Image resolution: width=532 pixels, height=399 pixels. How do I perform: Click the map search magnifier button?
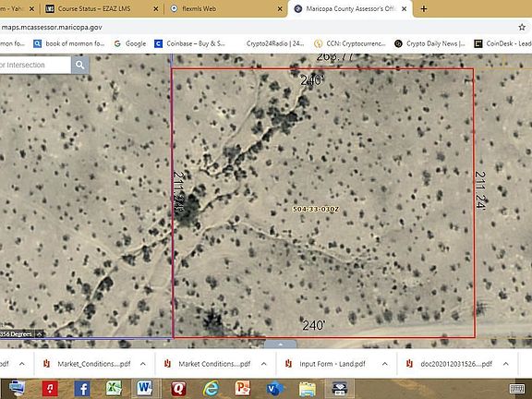coord(80,65)
